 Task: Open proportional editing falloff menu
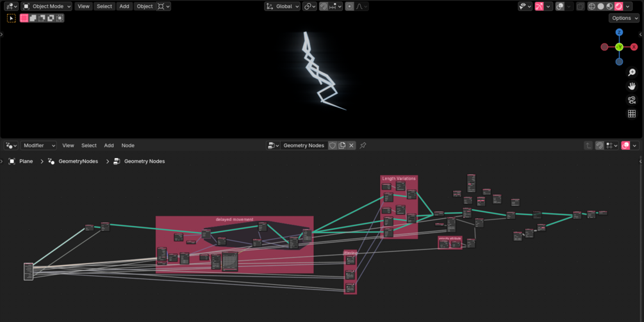(x=361, y=6)
